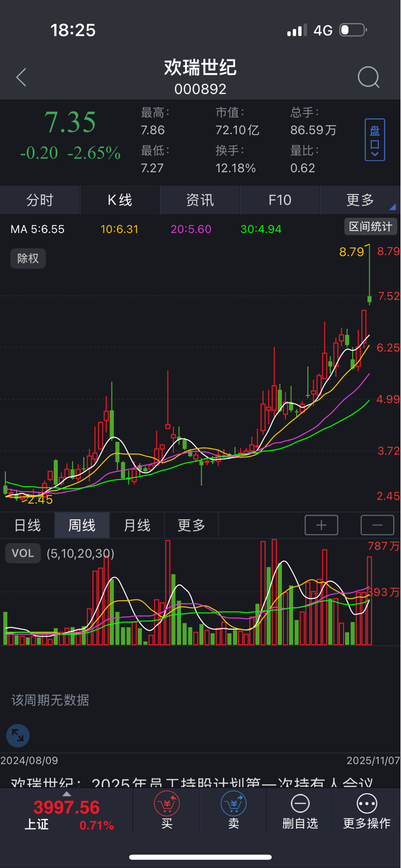Image resolution: width=401 pixels, height=868 pixels.
Task: Zoom out chart with minus button
Action: tap(378, 525)
